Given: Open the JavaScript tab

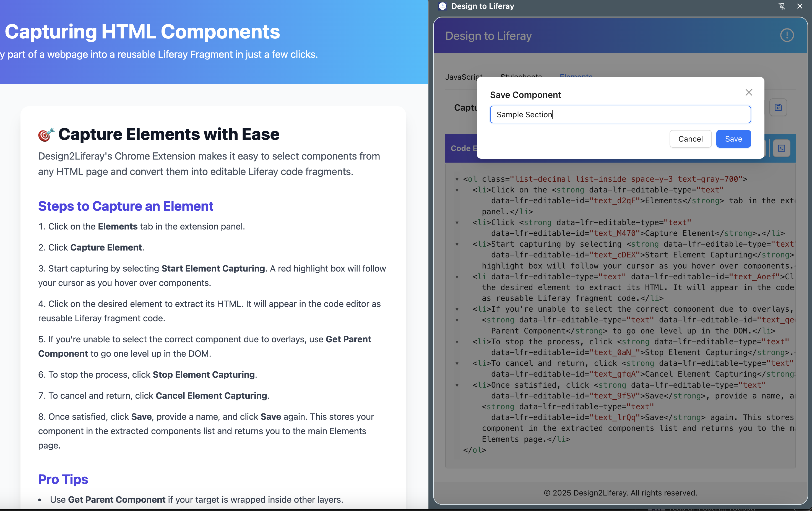Looking at the screenshot, I should (x=464, y=77).
